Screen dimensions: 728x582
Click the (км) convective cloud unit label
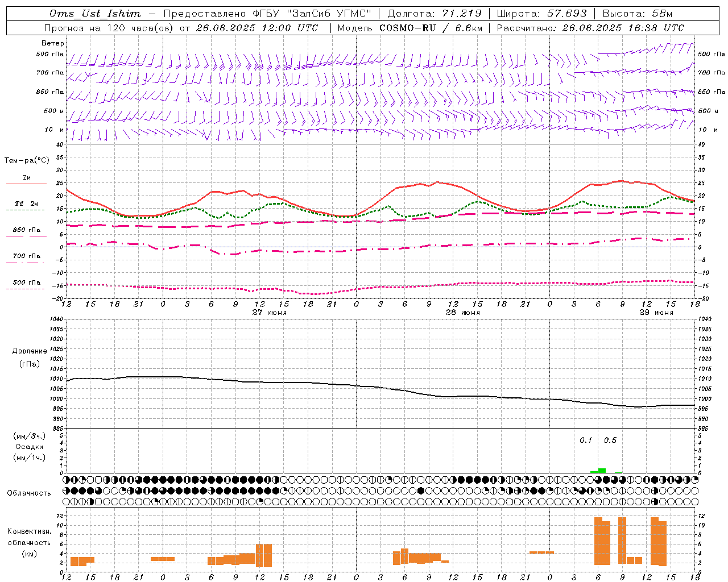point(29,554)
